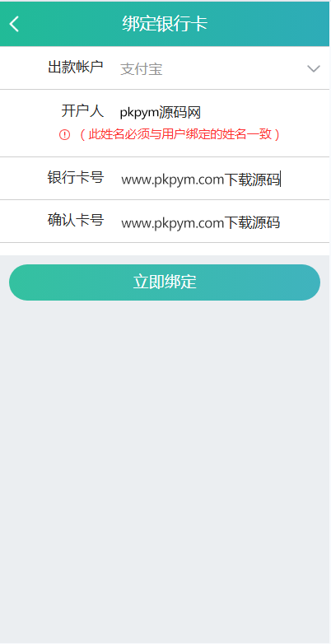
Task: Click the pkpym源码网 name text
Action: click(x=161, y=112)
